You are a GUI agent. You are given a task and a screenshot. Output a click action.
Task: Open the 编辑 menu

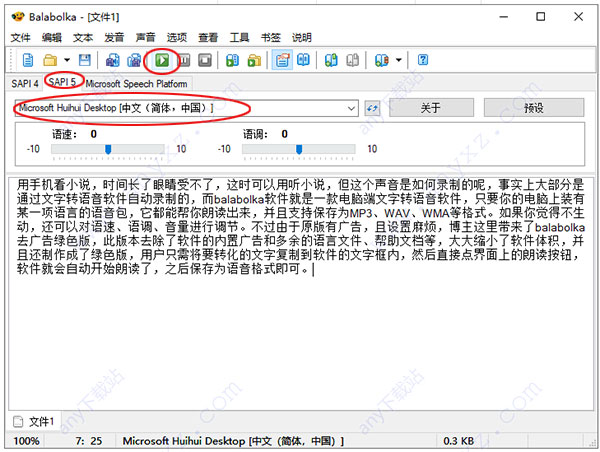coord(52,38)
